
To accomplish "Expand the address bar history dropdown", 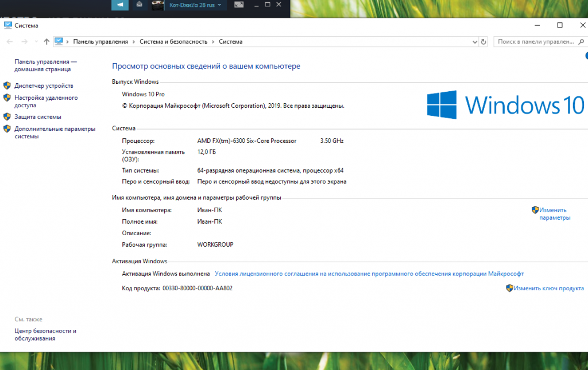I will (x=474, y=42).
